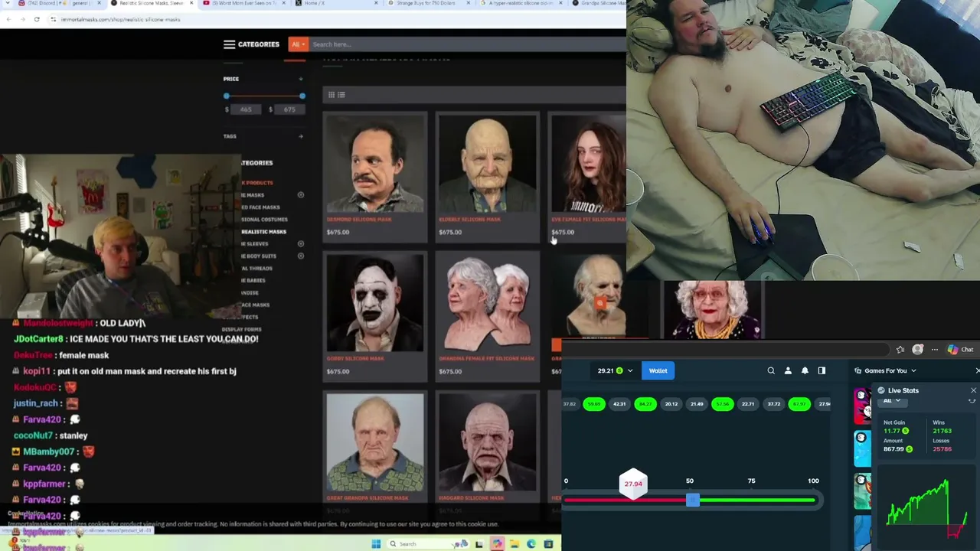Image resolution: width=980 pixels, height=551 pixels.
Task: Open the search tabs dropdown chevron
Action: [x=7, y=3]
